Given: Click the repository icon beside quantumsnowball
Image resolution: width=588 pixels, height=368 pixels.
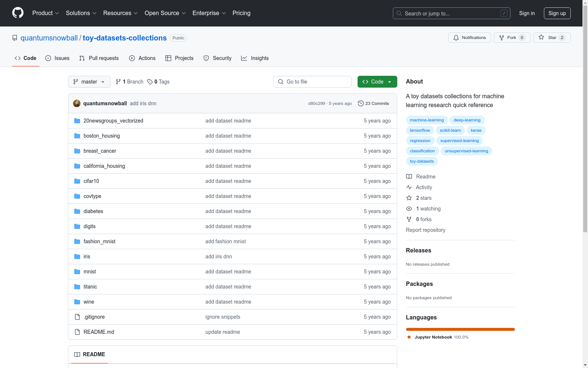Looking at the screenshot, I should pyautogui.click(x=15, y=38).
